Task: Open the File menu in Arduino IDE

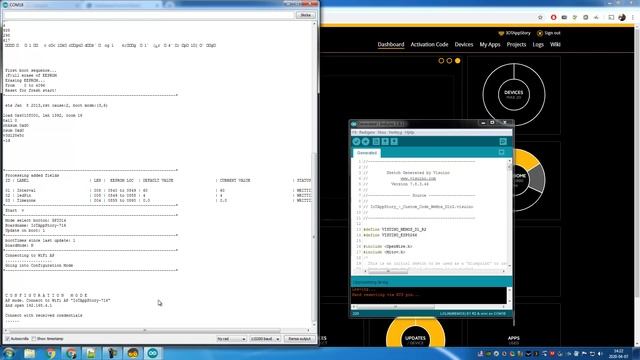Action: pos(354,133)
